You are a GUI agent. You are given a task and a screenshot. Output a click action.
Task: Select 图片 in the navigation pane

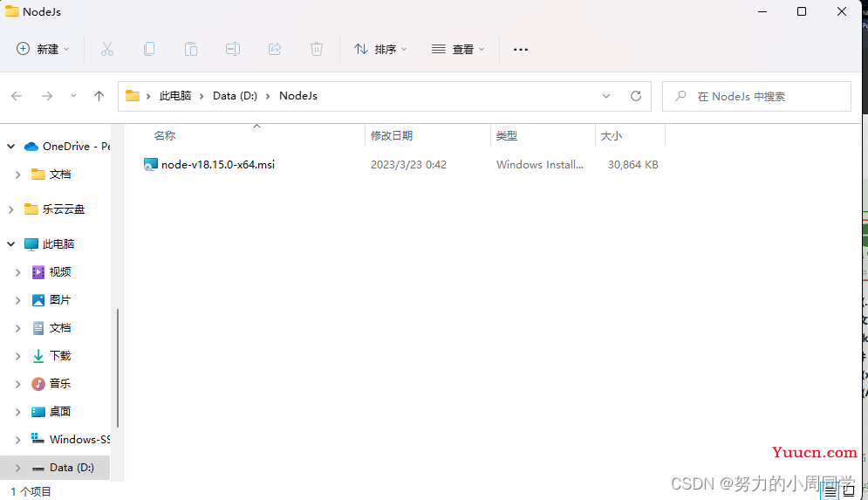60,300
